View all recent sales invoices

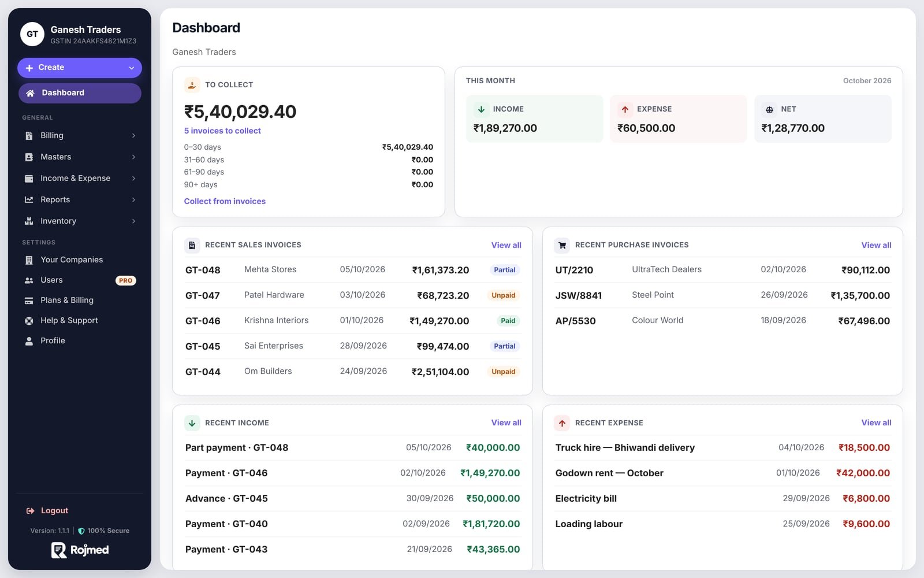506,245
